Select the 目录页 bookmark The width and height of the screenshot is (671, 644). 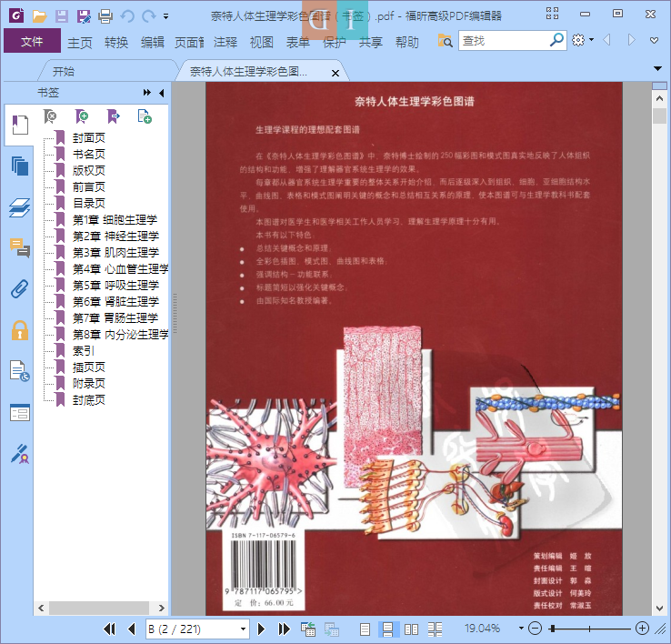pyautogui.click(x=88, y=204)
